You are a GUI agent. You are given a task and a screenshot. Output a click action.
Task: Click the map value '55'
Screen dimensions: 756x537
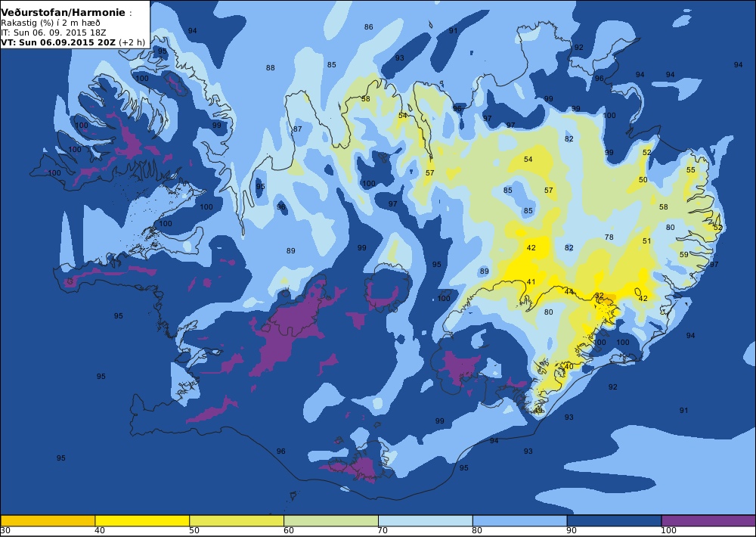(691, 170)
